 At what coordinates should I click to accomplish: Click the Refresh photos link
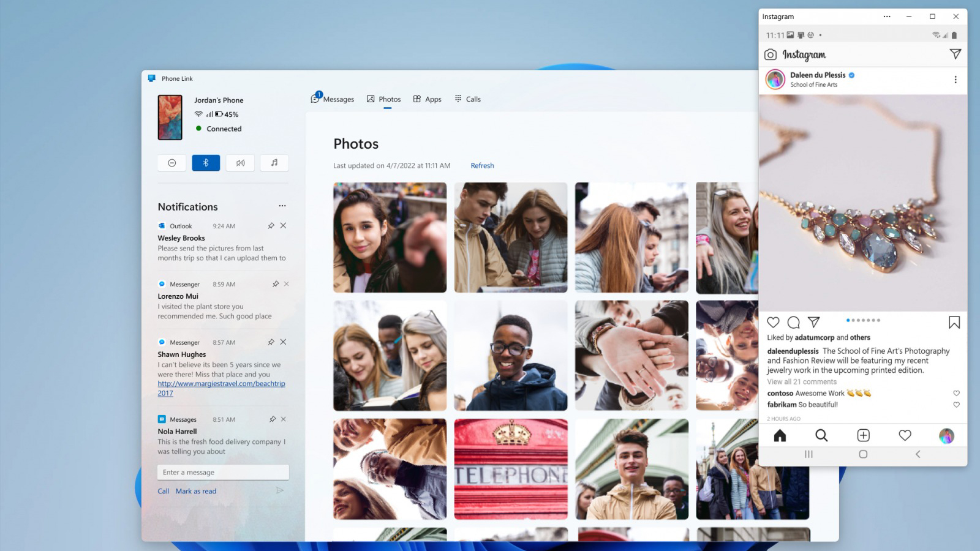(x=482, y=166)
